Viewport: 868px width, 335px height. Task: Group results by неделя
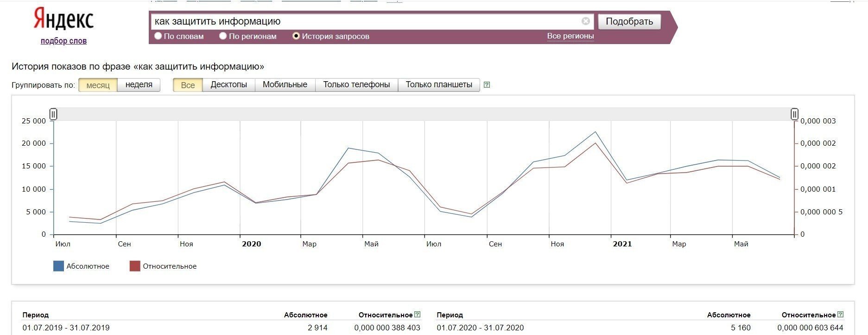pos(139,85)
